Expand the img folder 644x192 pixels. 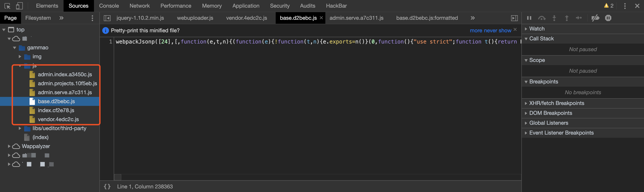pyautogui.click(x=20, y=57)
